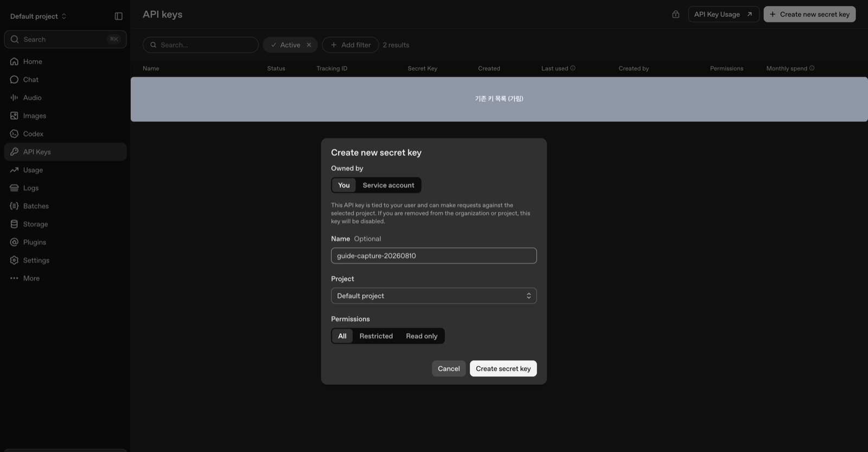Go to Chat in sidebar
The height and width of the screenshot is (452, 868).
(65, 80)
